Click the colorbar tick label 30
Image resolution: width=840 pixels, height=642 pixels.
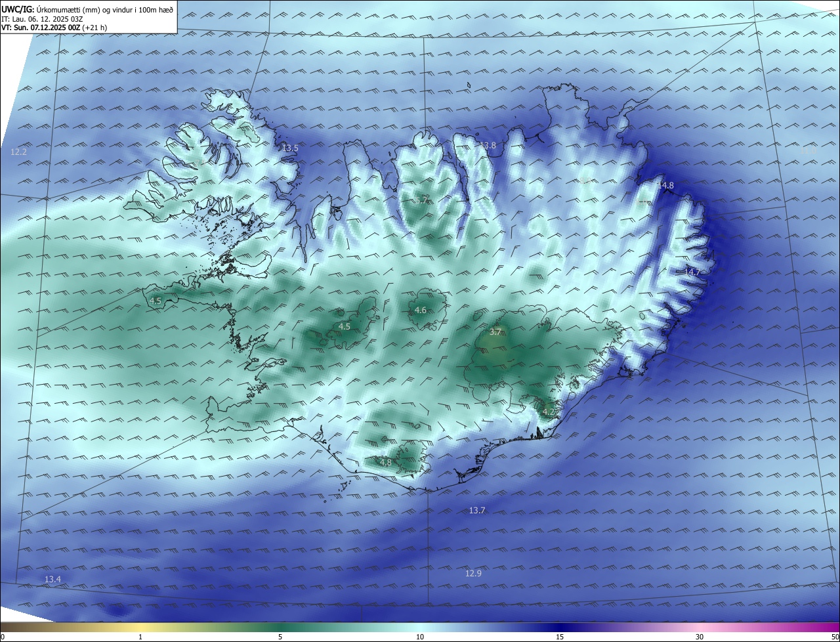point(700,637)
